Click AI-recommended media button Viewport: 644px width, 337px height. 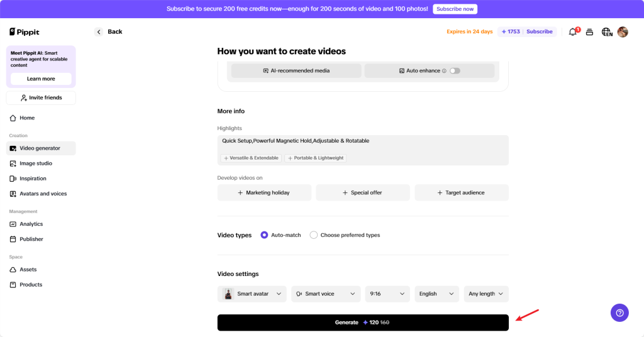296,70
